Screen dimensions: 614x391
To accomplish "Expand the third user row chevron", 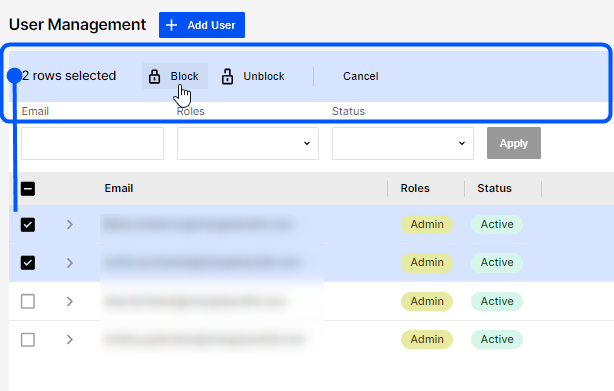I will [x=70, y=301].
